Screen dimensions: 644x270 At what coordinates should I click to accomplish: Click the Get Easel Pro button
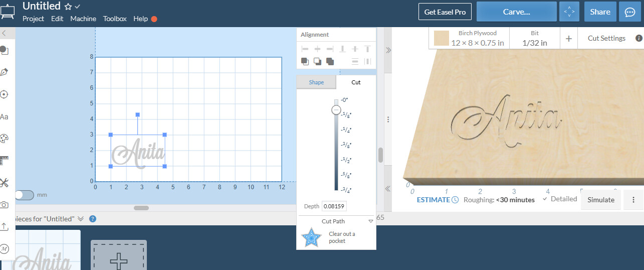(x=445, y=12)
